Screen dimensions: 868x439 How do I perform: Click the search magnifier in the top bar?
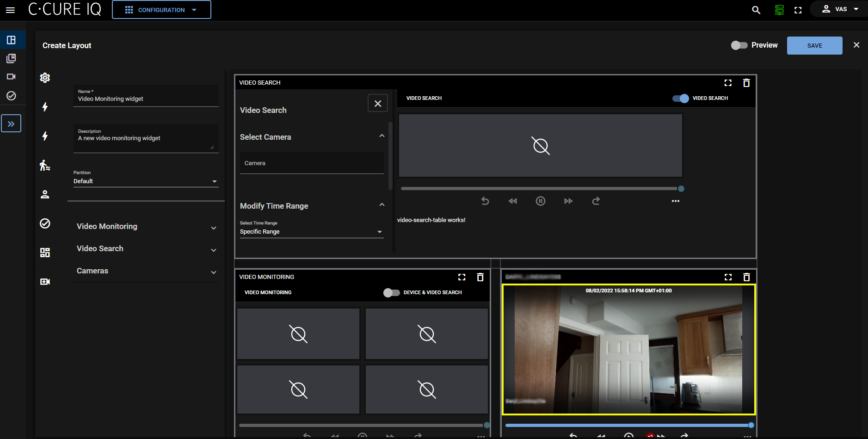(756, 9)
